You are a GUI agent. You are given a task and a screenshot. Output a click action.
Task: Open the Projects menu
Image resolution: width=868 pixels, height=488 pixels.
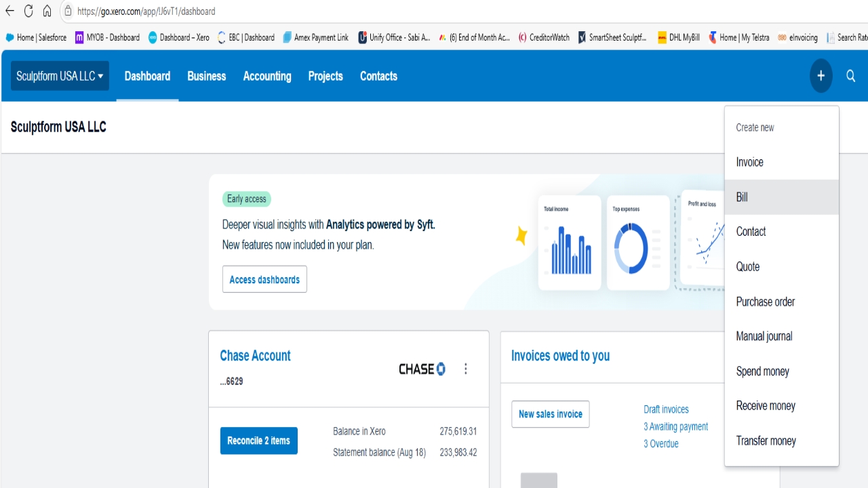[325, 76]
